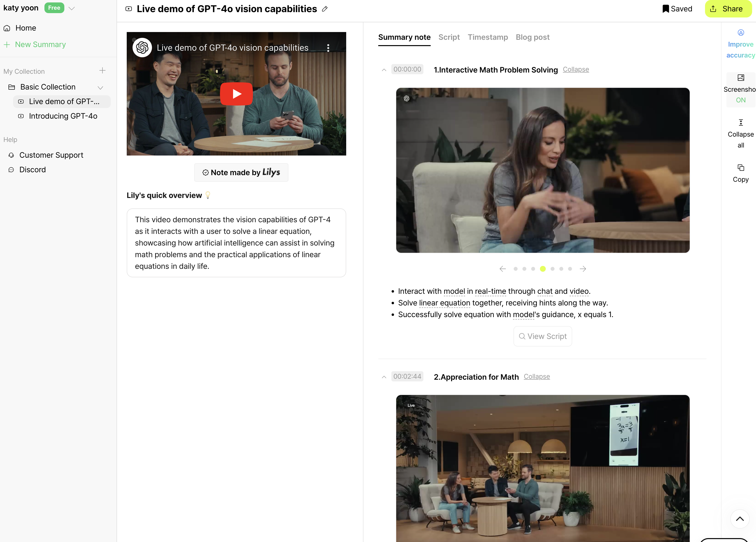The width and height of the screenshot is (756, 542).
Task: Click the woman-speaking screenshot in section 1
Action: [543, 170]
